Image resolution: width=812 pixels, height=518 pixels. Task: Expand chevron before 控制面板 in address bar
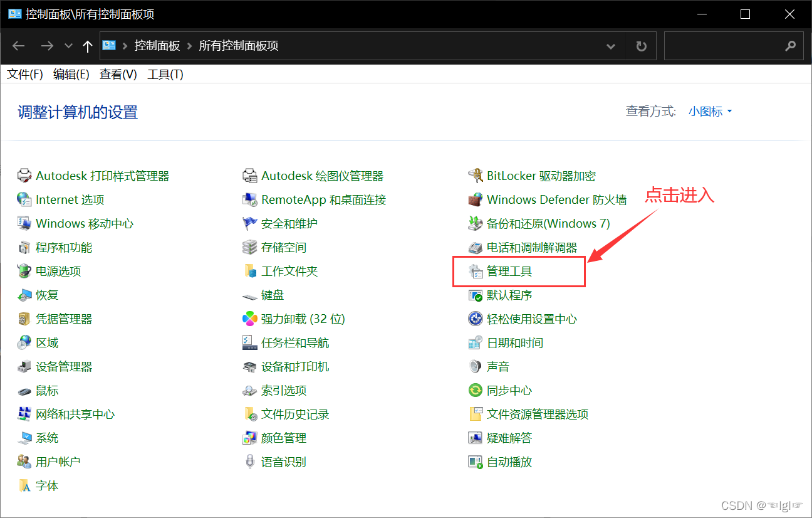point(125,46)
